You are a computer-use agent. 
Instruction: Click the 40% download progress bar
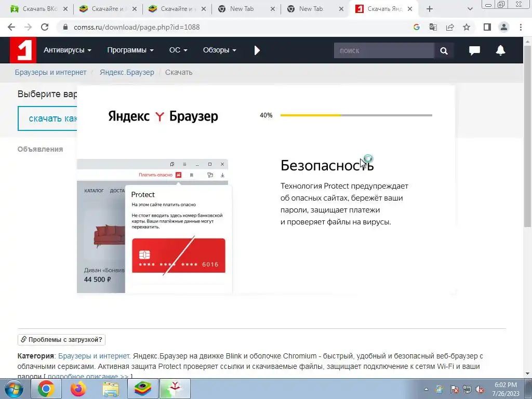tap(356, 115)
